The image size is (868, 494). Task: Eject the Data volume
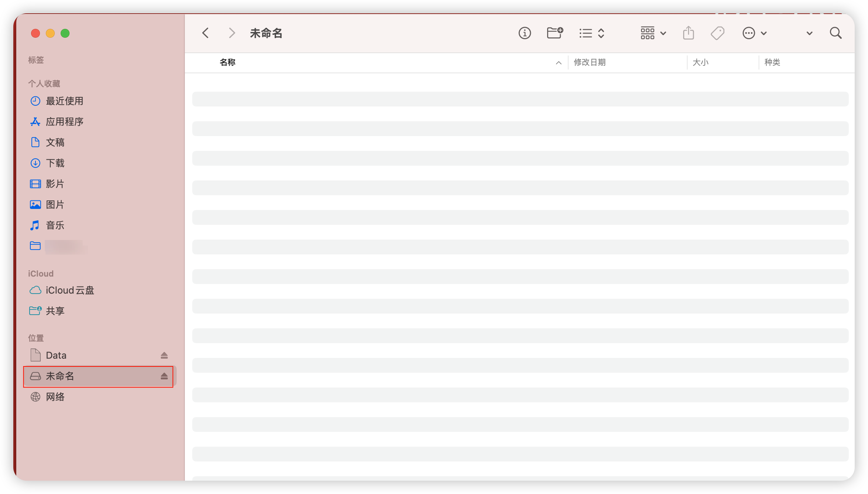click(164, 355)
